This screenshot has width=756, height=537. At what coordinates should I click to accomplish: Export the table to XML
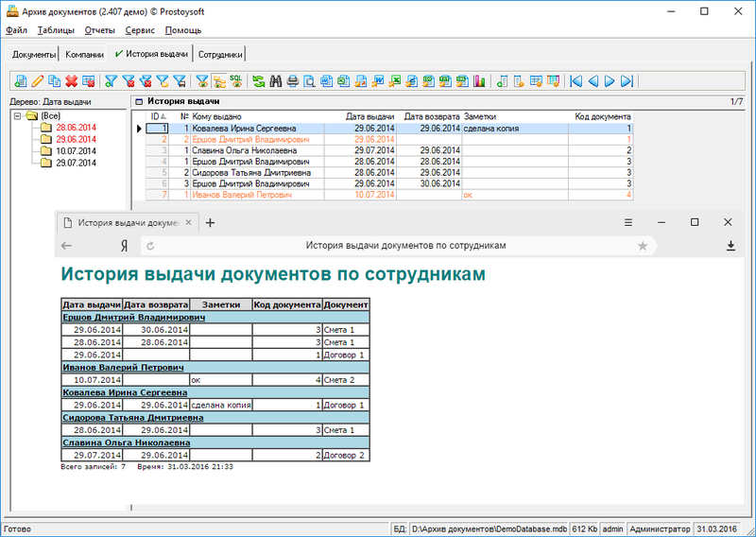[x=462, y=81]
